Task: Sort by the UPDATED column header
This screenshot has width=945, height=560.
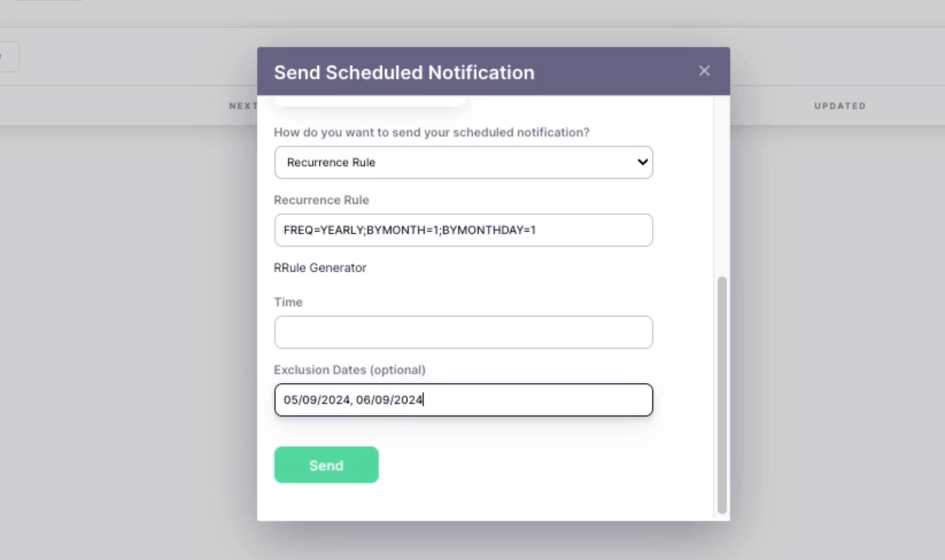Action: click(839, 106)
